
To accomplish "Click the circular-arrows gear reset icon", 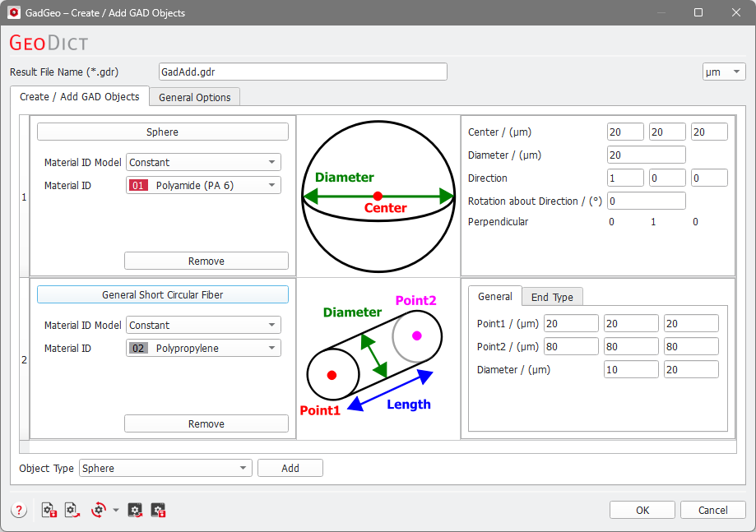I will click(x=99, y=511).
